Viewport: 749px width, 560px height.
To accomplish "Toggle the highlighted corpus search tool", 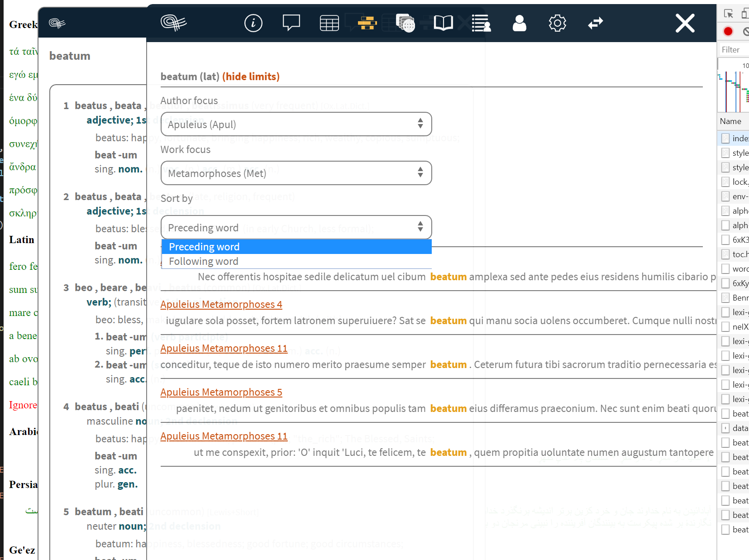I will (367, 22).
